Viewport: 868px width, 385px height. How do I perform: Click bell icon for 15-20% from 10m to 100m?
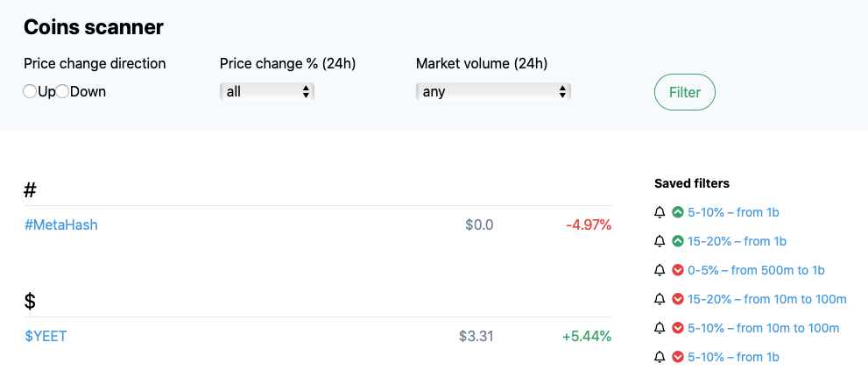click(660, 299)
